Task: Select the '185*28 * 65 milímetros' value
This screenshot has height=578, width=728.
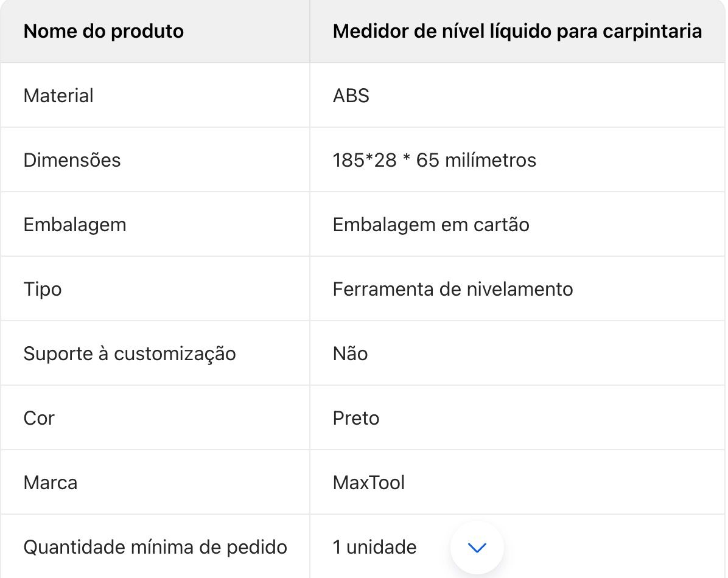Action: (x=435, y=160)
